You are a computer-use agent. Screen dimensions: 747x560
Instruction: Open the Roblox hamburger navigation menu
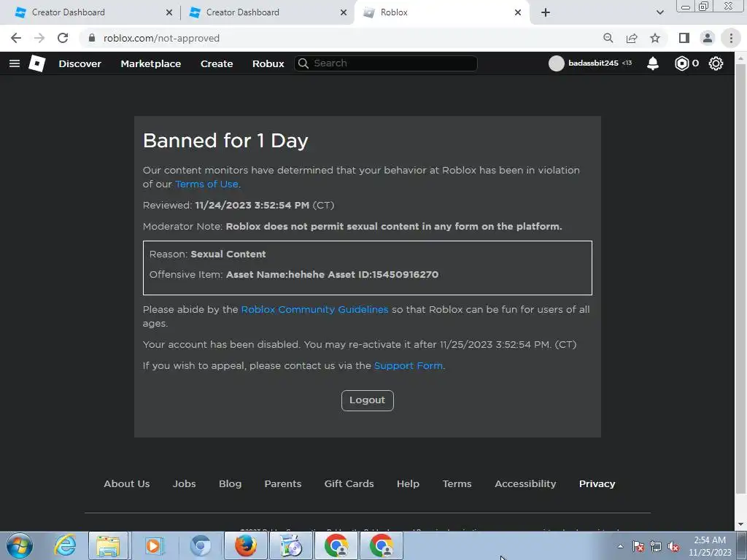[x=15, y=63]
